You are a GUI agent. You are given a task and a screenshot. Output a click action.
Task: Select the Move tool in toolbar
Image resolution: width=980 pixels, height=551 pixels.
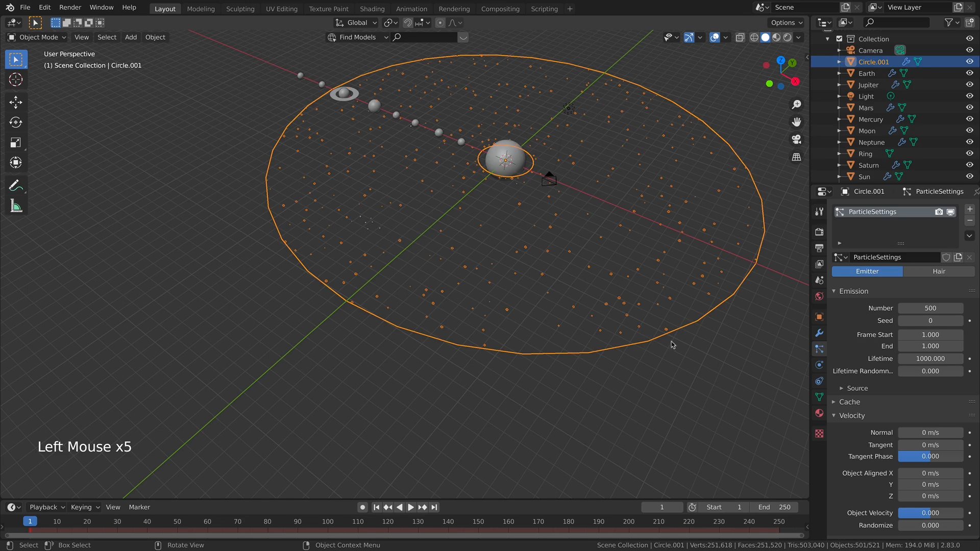point(15,102)
